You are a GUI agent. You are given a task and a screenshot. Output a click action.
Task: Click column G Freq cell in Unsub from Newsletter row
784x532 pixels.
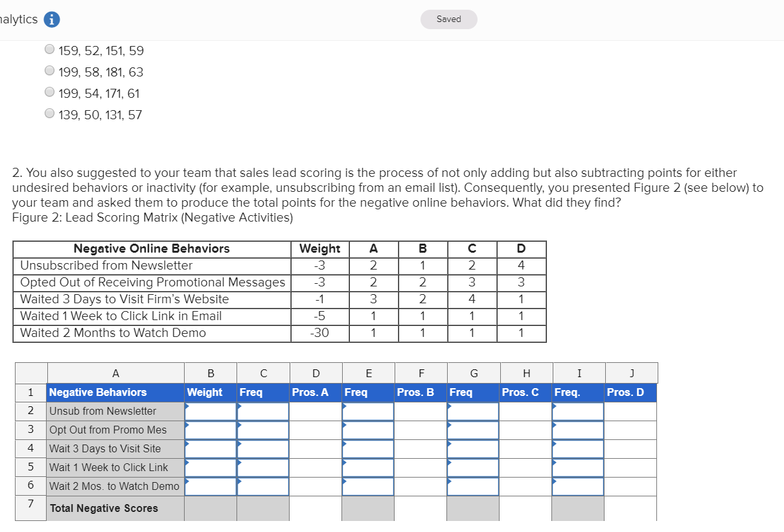coord(473,411)
